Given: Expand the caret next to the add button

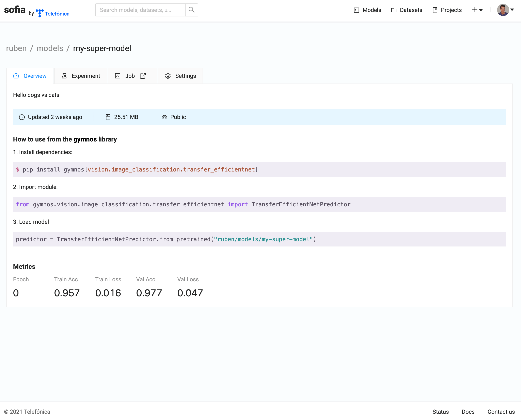Looking at the screenshot, I should coord(481,10).
